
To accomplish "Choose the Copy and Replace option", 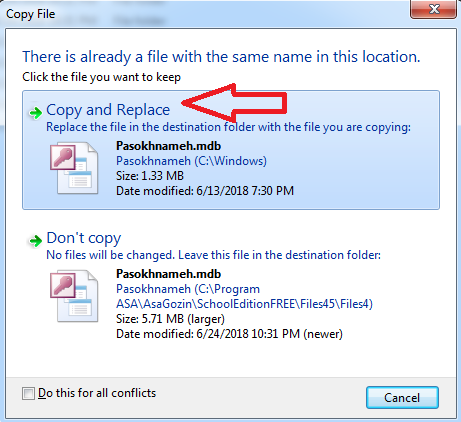I will point(231,150).
